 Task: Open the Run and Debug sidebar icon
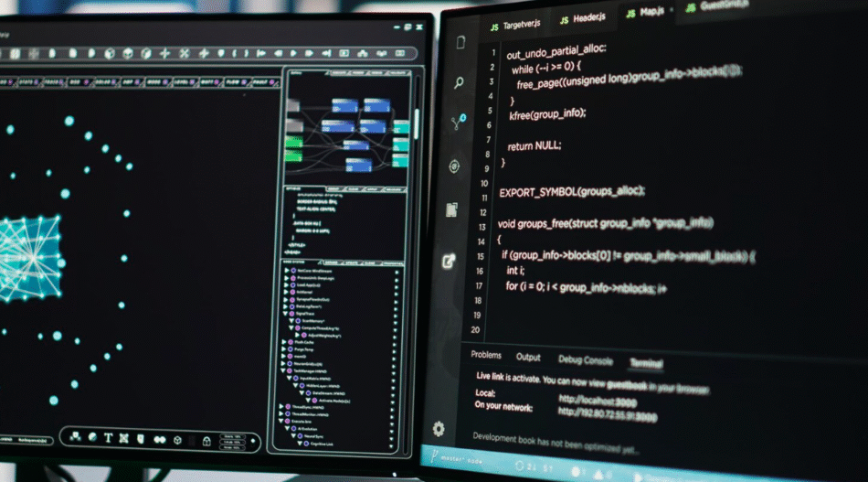(x=454, y=166)
